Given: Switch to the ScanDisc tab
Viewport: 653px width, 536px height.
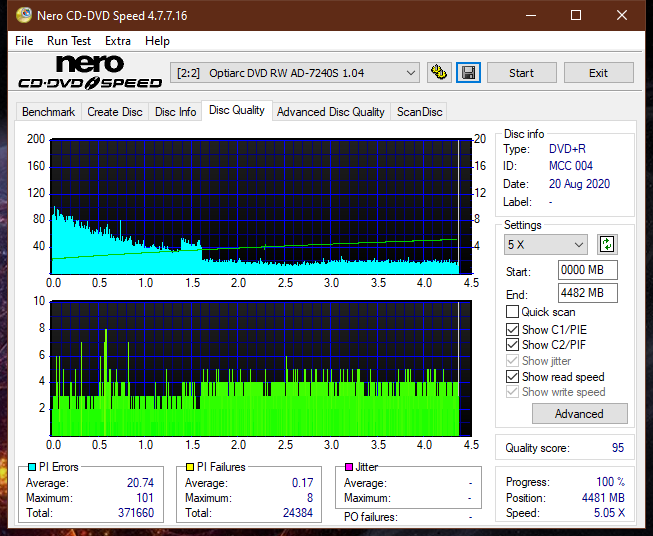Looking at the screenshot, I should (419, 112).
